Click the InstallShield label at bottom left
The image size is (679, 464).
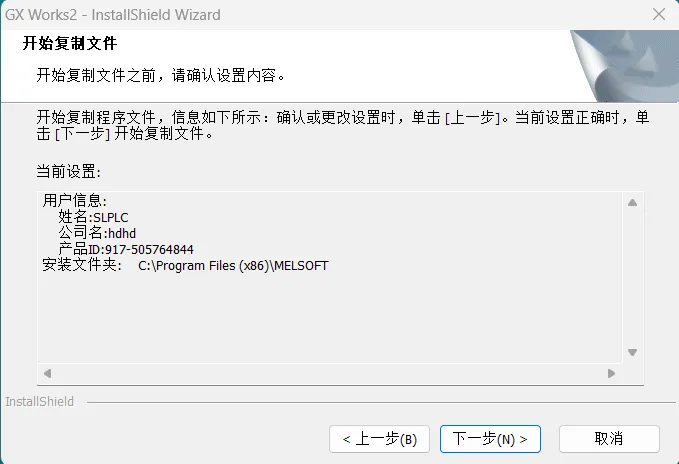pyautogui.click(x=39, y=402)
